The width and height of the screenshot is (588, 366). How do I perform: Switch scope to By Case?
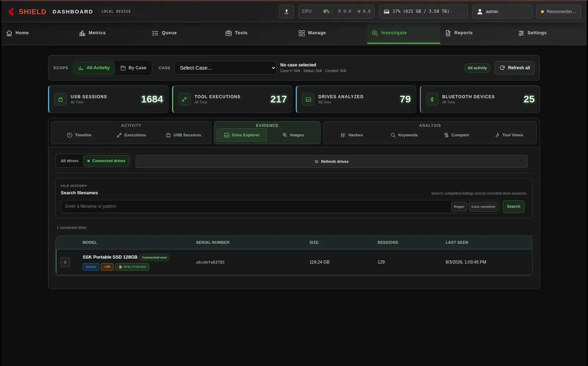click(x=133, y=68)
